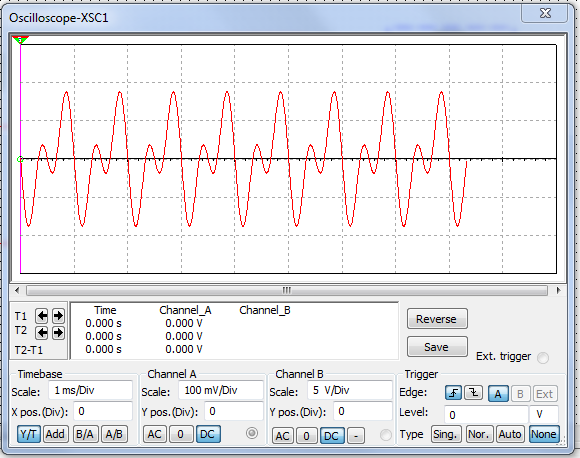Open the Timebase Scale field

90,390
